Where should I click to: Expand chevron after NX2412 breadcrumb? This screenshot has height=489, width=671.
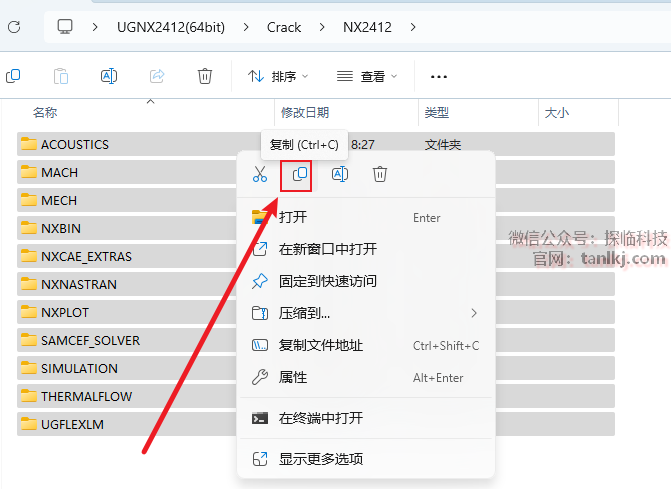(413, 27)
